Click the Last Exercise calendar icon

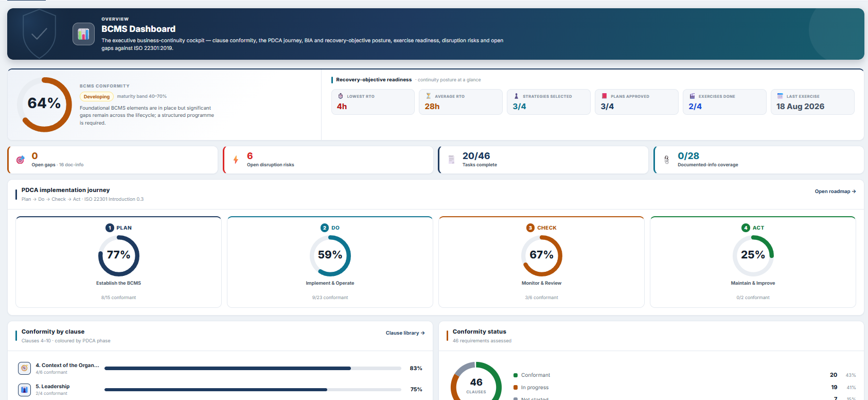click(780, 96)
